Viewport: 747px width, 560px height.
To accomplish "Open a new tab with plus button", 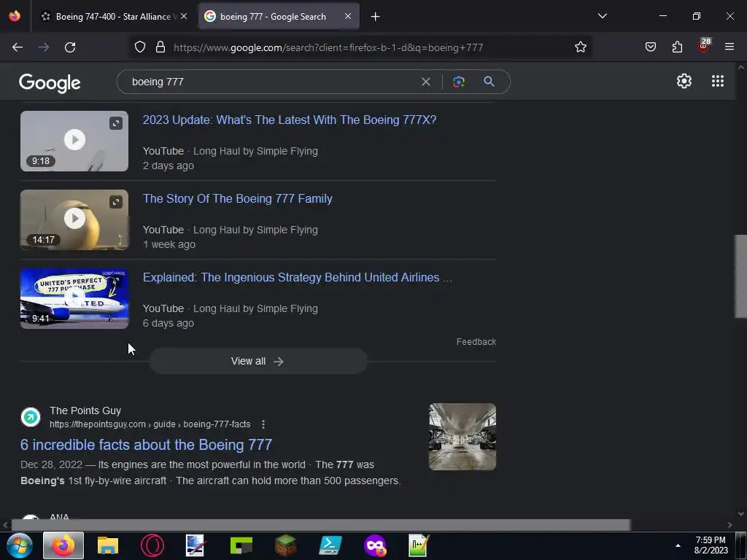I will [376, 17].
